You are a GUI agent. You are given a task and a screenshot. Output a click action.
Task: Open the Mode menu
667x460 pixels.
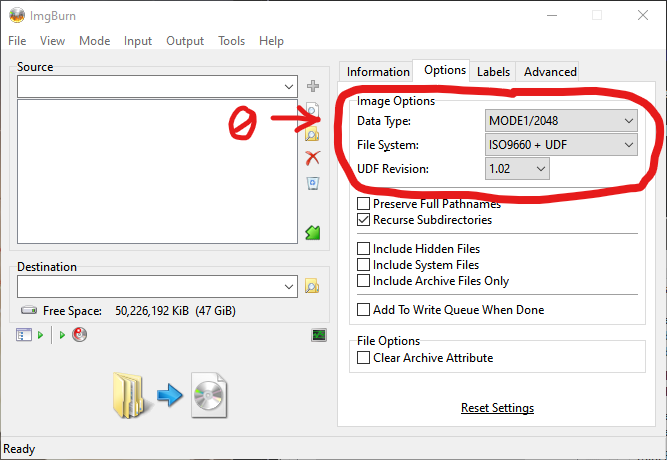pyautogui.click(x=94, y=41)
